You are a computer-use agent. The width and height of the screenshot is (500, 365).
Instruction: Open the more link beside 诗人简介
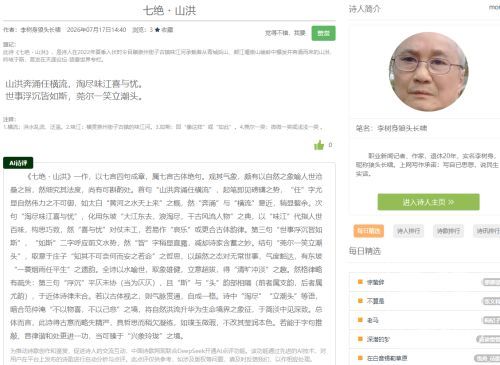point(494,7)
